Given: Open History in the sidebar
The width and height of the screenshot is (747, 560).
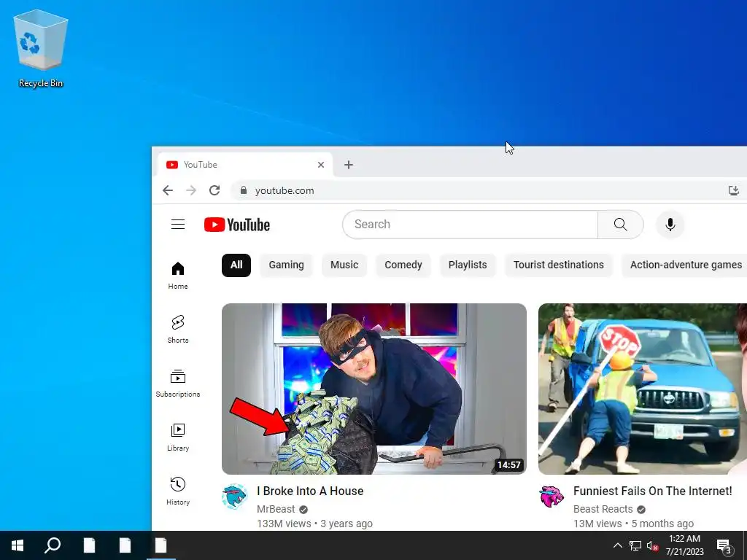Looking at the screenshot, I should [x=178, y=491].
